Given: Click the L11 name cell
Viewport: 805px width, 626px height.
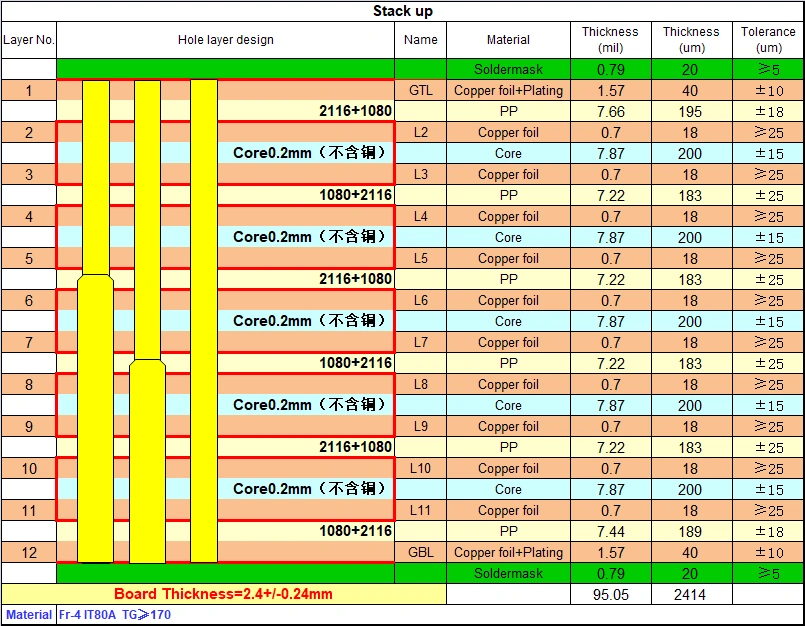Looking at the screenshot, I should tap(420, 510).
